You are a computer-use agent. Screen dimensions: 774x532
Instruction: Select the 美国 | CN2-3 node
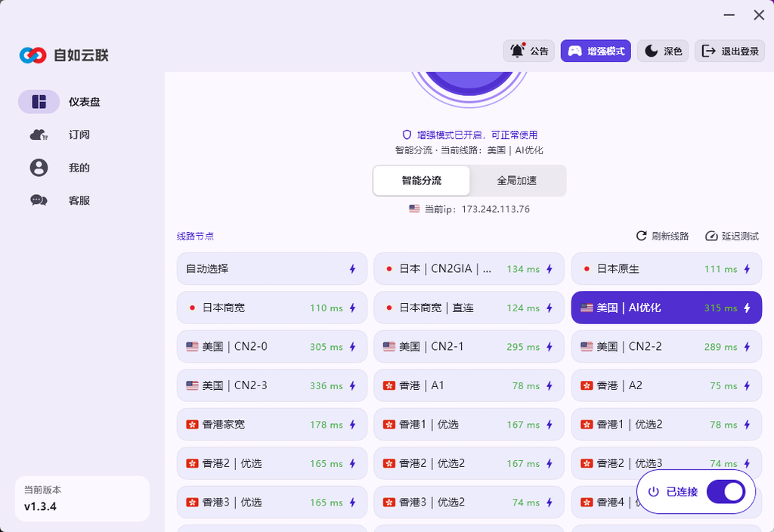pos(272,386)
